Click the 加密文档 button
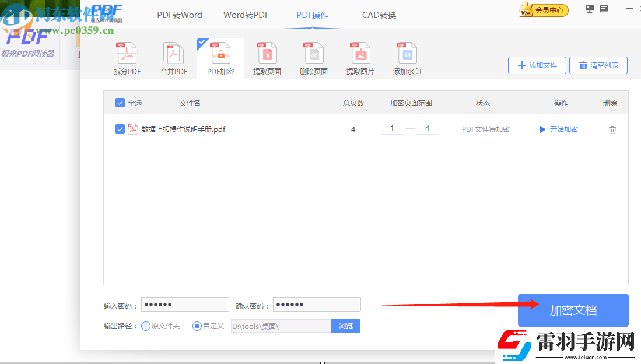This screenshot has width=641, height=364. coord(573,310)
